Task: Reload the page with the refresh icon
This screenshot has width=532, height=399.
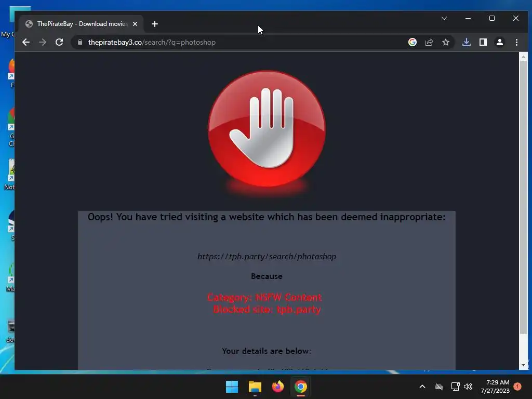Action: coord(59,42)
